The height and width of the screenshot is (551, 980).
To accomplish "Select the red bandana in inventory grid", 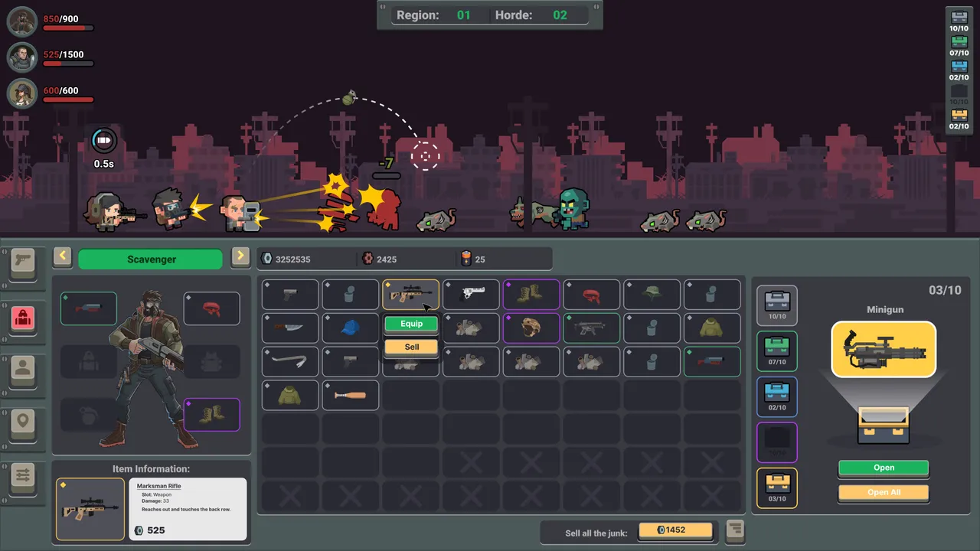I will tap(592, 295).
